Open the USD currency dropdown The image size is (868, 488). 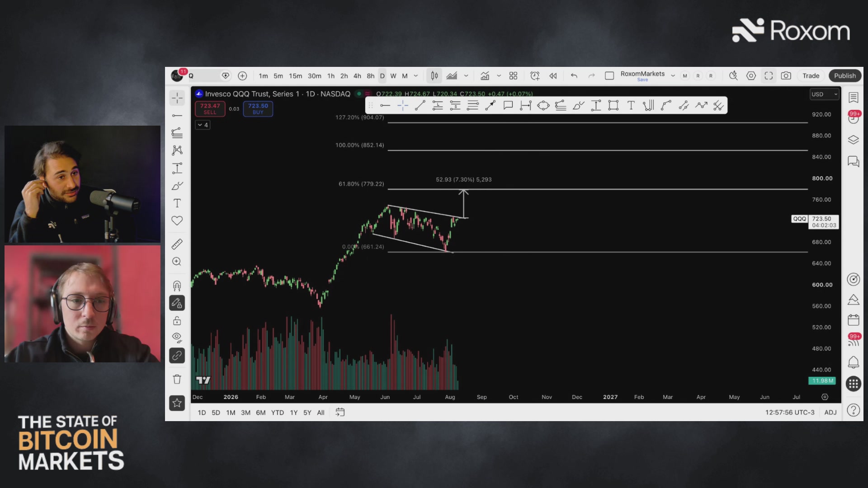[x=825, y=94]
